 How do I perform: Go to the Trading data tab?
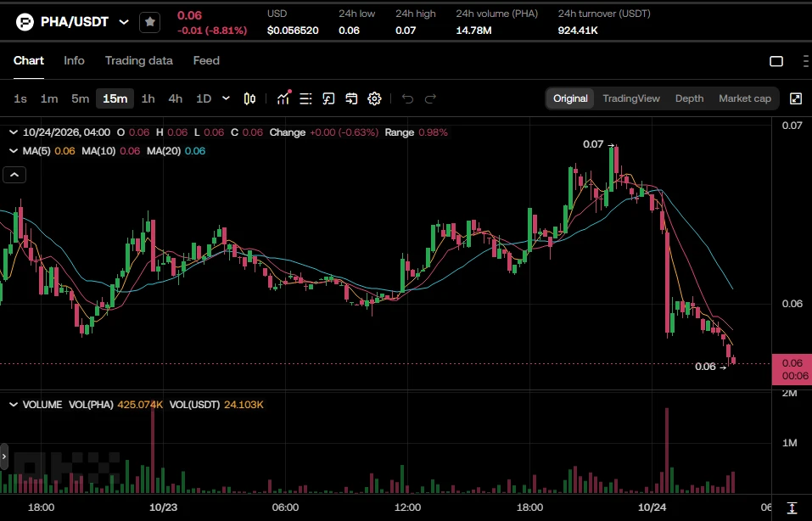coord(139,60)
